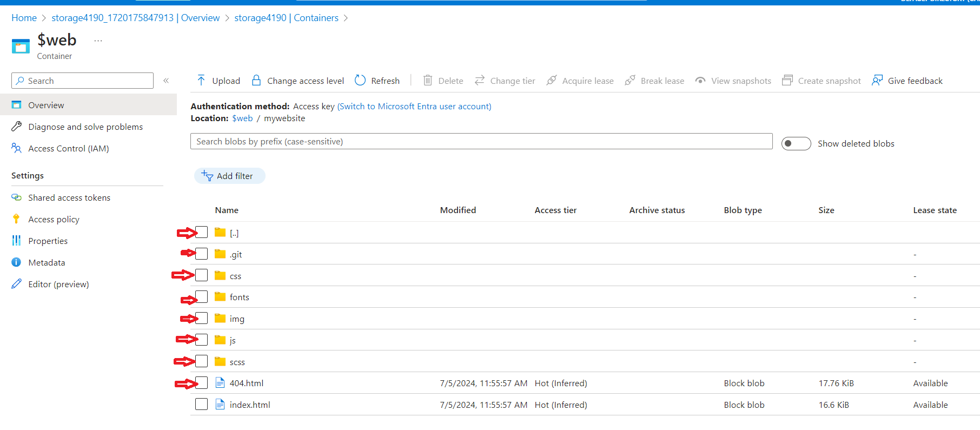Click the Change access level lock icon

coord(256,81)
